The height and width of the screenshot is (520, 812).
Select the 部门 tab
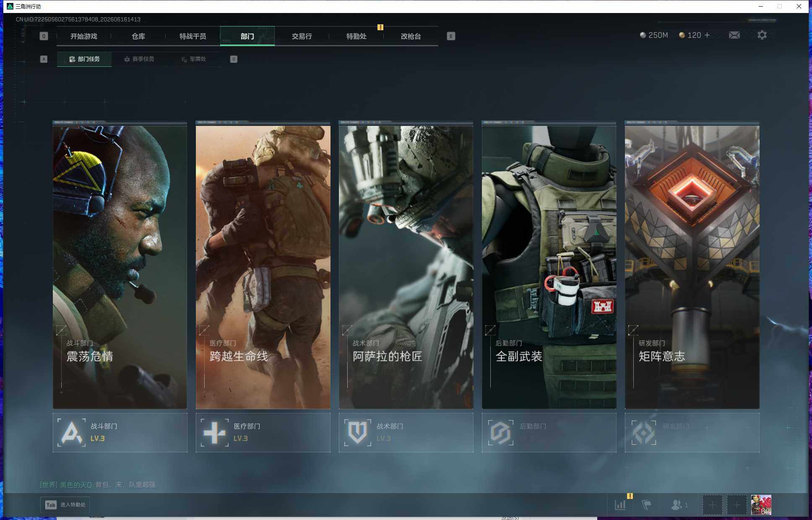(247, 36)
